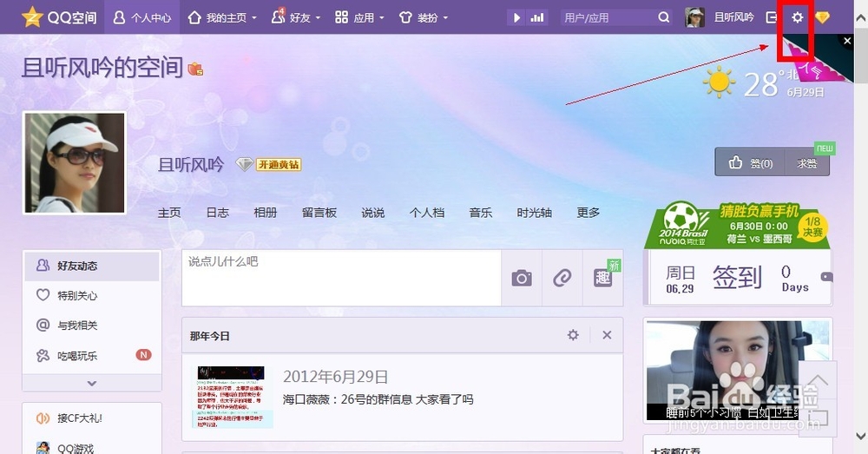Open QQ游戏 sidebar link
868x454 pixels.
(x=76, y=447)
